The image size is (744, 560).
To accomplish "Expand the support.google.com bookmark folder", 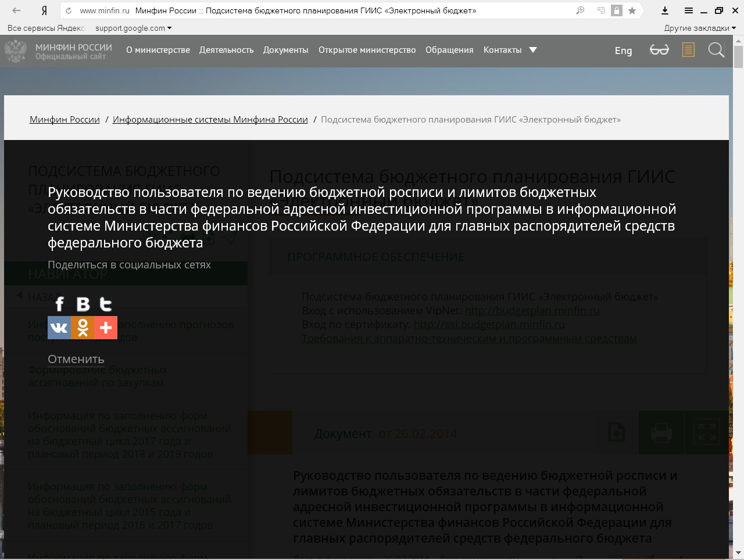I will [x=134, y=28].
